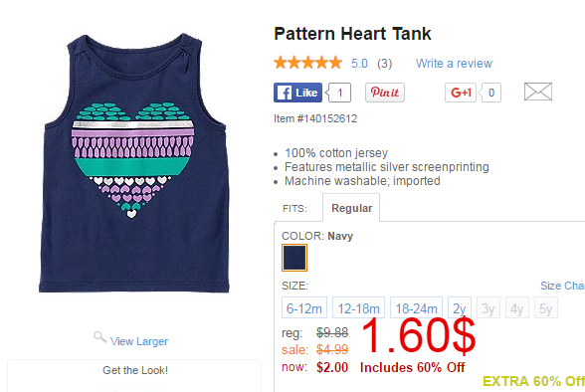Choose the 2y size option
Viewport: 585px width, 392px height.
pos(460,307)
